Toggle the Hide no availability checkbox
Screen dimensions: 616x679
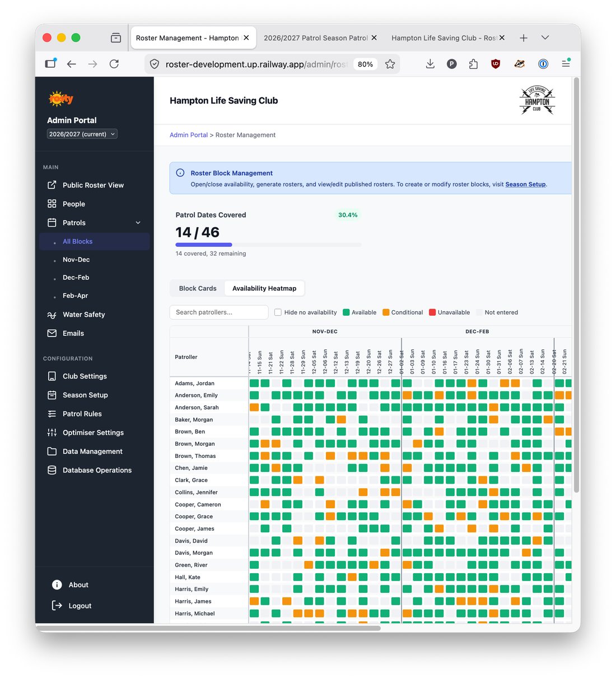(x=278, y=312)
